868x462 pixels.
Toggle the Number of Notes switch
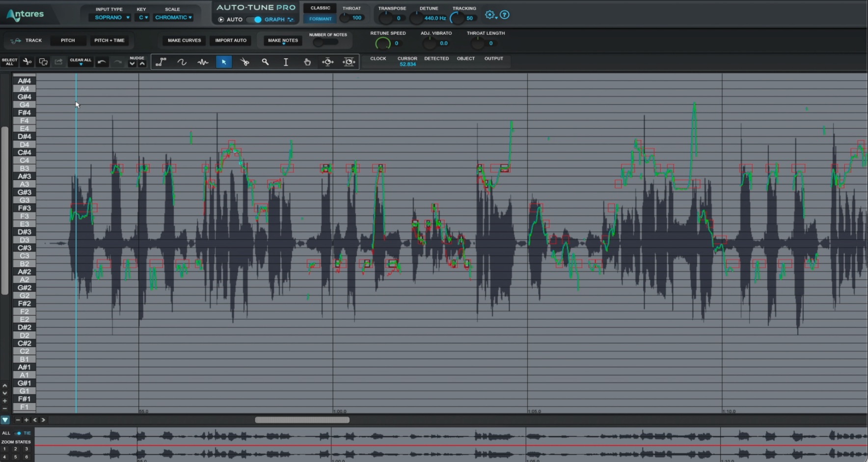coord(325,42)
